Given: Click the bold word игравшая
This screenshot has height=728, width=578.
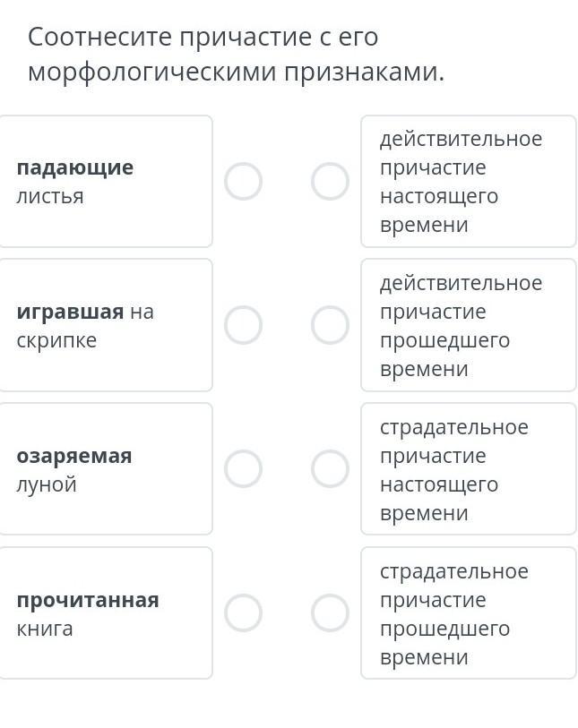Looking at the screenshot, I should tap(70, 312).
